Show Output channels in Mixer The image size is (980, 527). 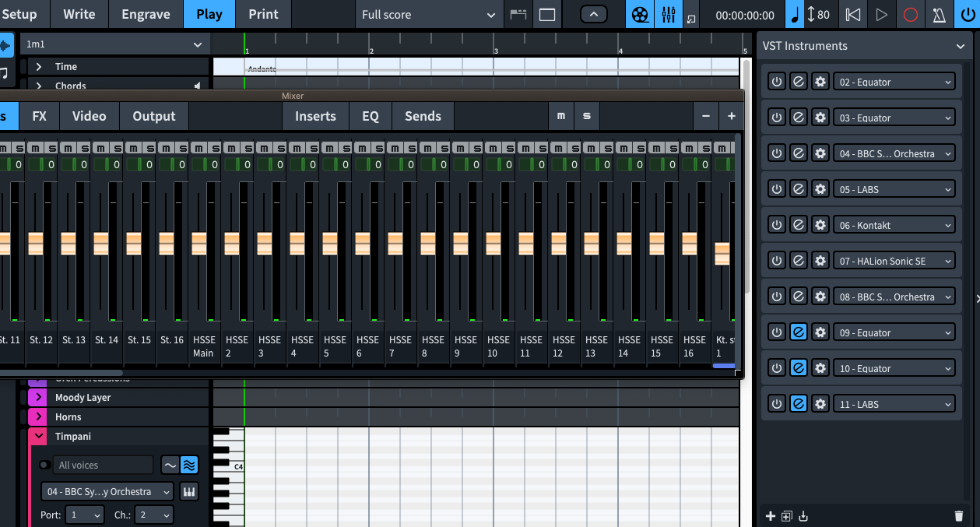(154, 116)
